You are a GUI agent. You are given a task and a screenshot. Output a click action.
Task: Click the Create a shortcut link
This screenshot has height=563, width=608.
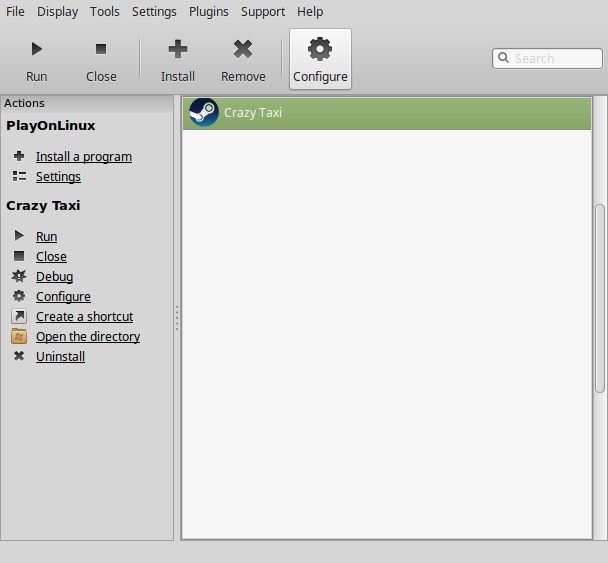tap(85, 316)
